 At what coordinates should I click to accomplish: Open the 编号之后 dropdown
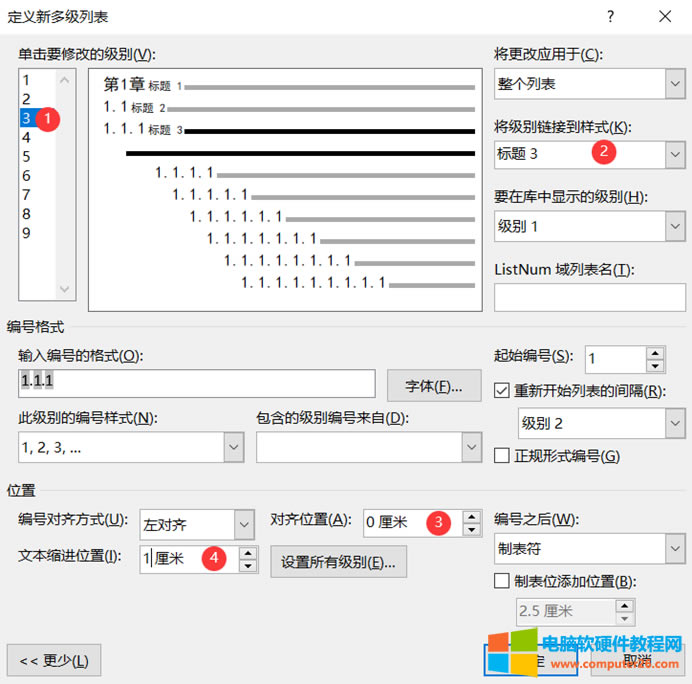tap(675, 549)
